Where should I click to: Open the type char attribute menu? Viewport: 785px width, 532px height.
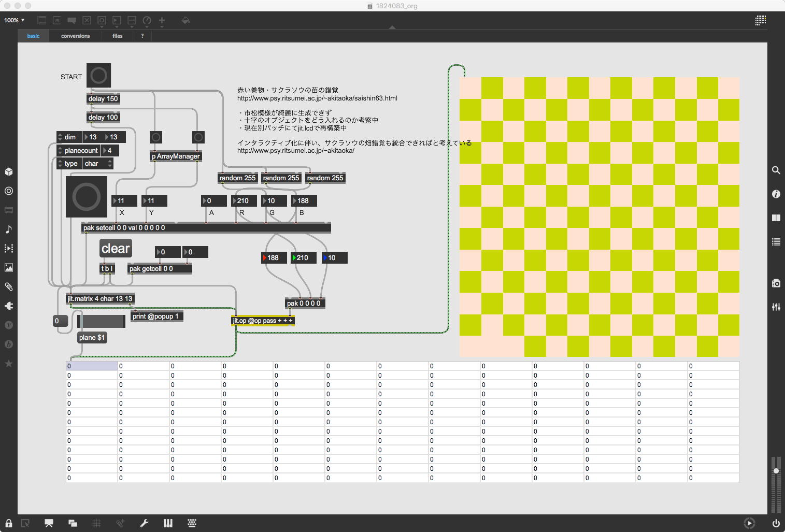(97, 164)
